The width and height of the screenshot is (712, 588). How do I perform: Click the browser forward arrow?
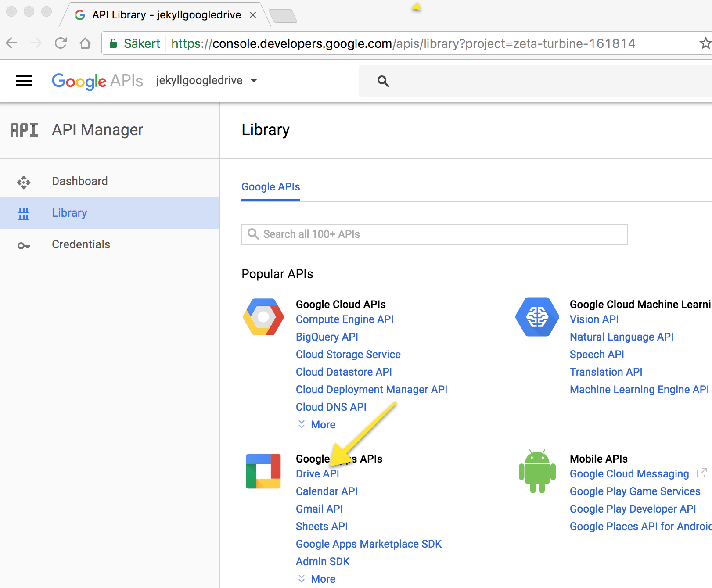pyautogui.click(x=36, y=43)
